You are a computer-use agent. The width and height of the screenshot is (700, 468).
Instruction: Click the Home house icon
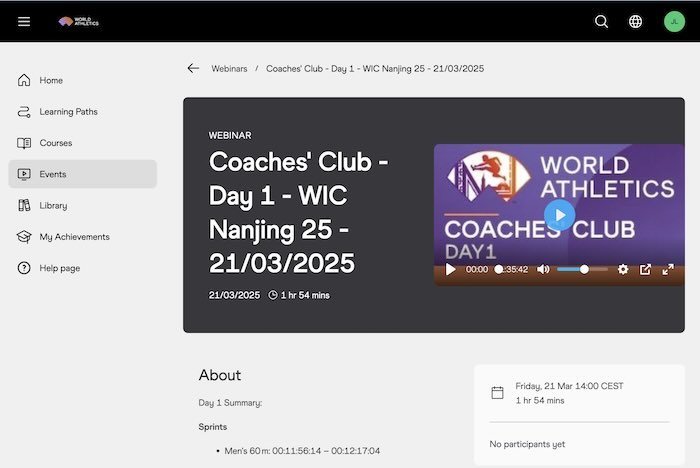[24, 80]
